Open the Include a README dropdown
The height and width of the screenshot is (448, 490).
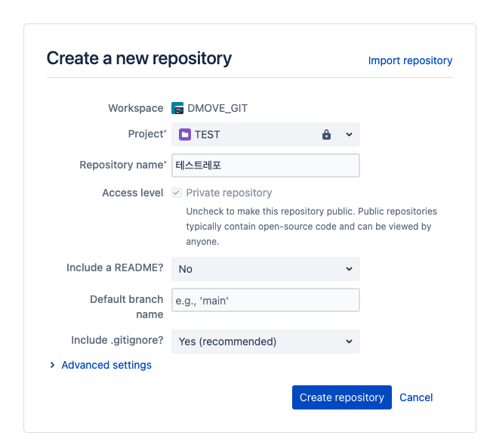pos(265,269)
